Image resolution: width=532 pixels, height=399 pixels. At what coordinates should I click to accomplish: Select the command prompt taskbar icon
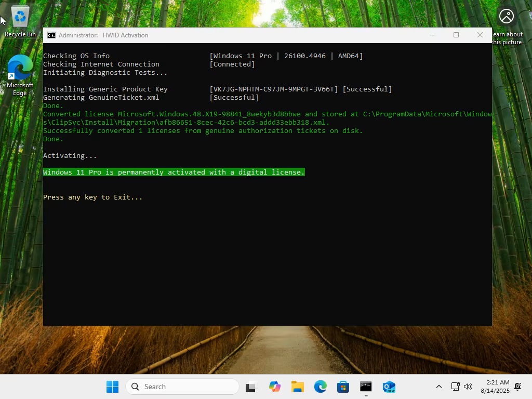pos(366,387)
